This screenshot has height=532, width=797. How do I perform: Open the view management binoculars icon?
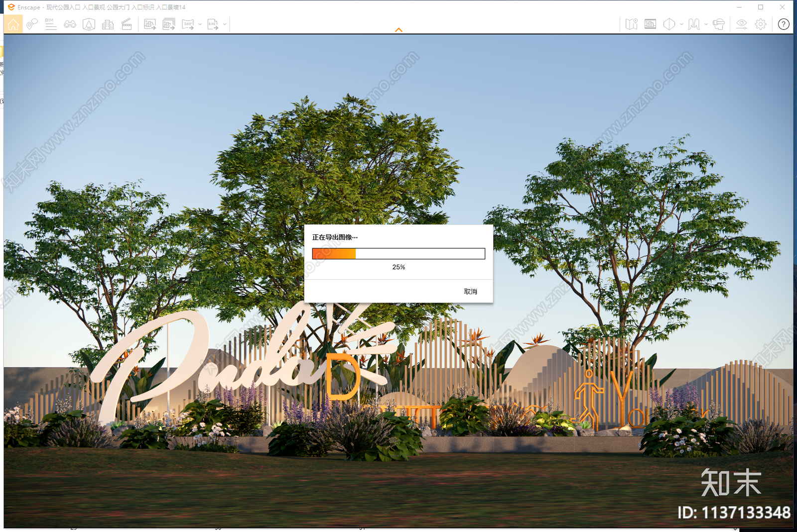(x=70, y=24)
